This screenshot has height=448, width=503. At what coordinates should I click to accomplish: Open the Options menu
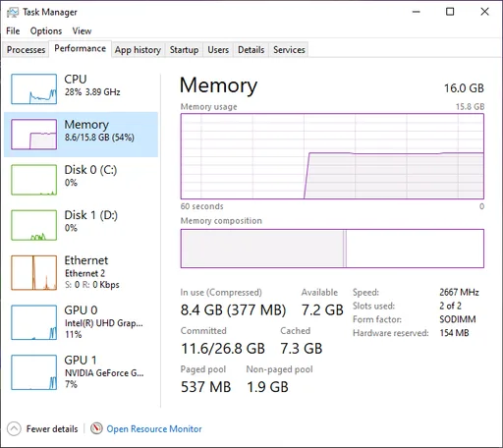click(46, 31)
